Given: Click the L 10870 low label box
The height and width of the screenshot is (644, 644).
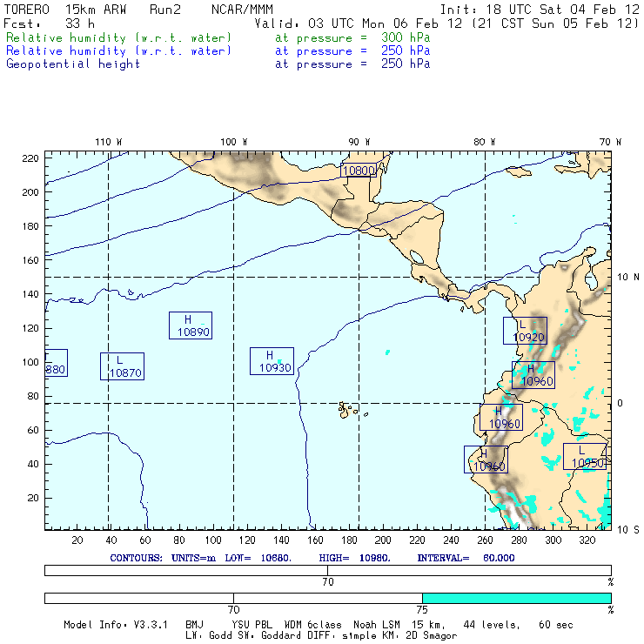Looking at the screenshot, I should pos(122,366).
